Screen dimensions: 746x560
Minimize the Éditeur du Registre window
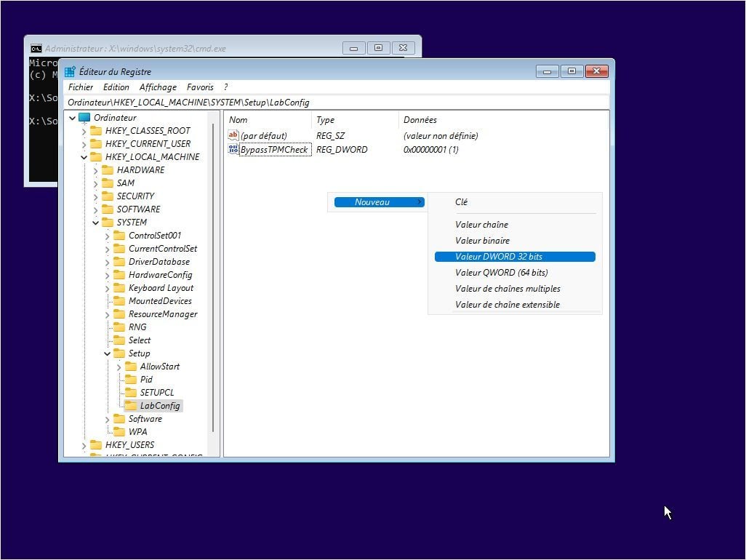coord(547,71)
